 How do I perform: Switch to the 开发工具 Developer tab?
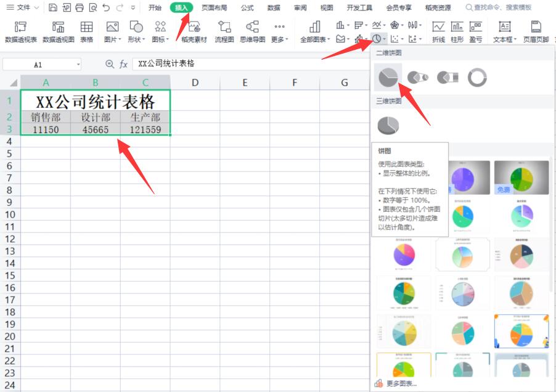point(359,7)
